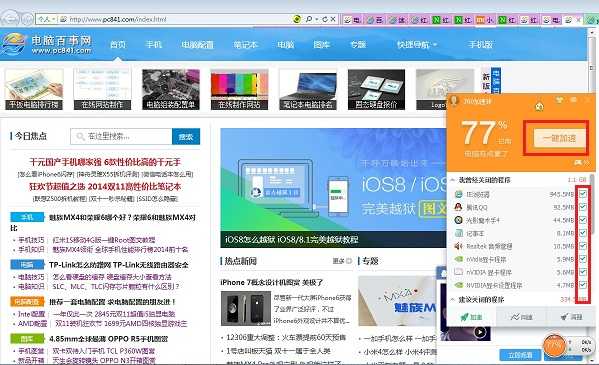The width and height of the screenshot is (599, 365).
Task: Open the 电脑配置 navigation item
Action: pos(197,45)
